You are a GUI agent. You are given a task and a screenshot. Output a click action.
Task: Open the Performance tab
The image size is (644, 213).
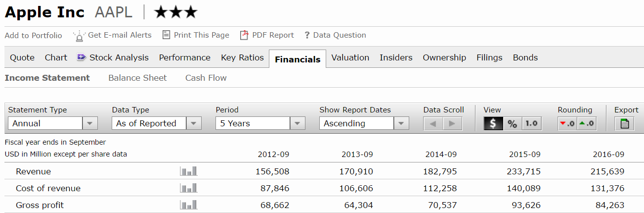click(x=184, y=57)
